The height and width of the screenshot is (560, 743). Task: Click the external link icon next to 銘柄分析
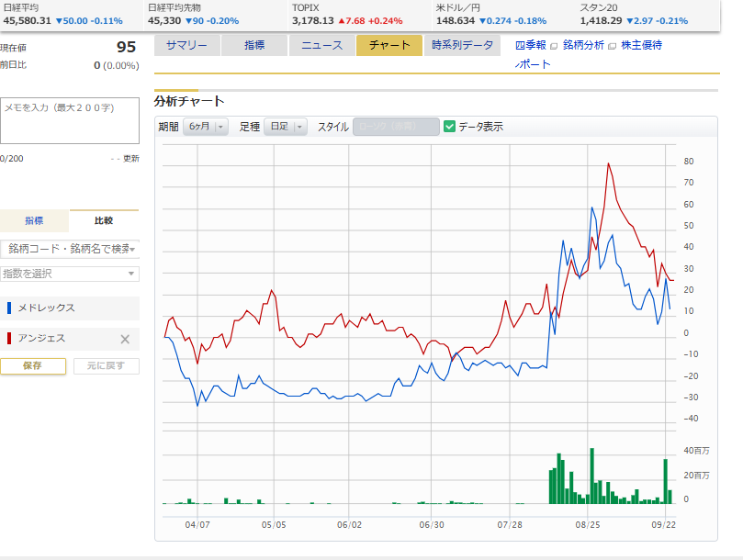pos(613,45)
